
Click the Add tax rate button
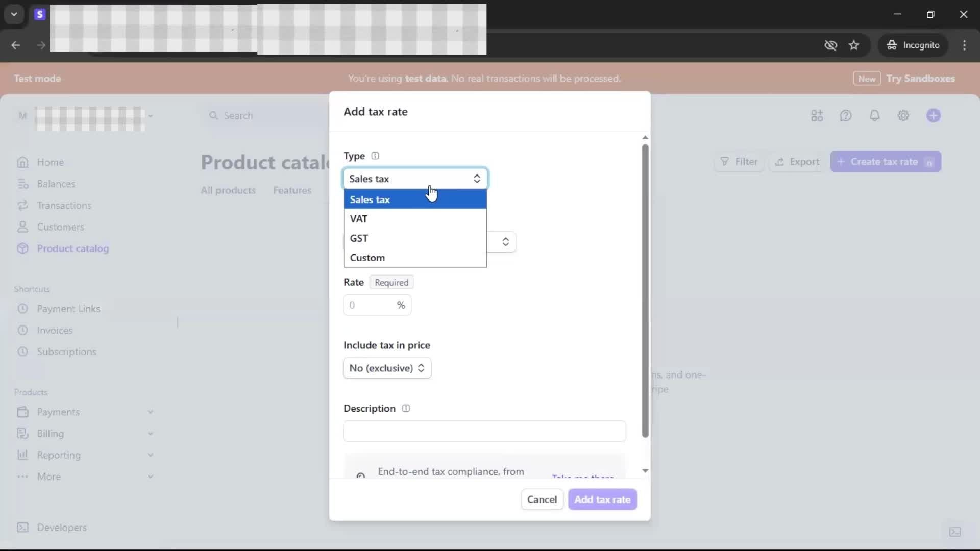(602, 499)
